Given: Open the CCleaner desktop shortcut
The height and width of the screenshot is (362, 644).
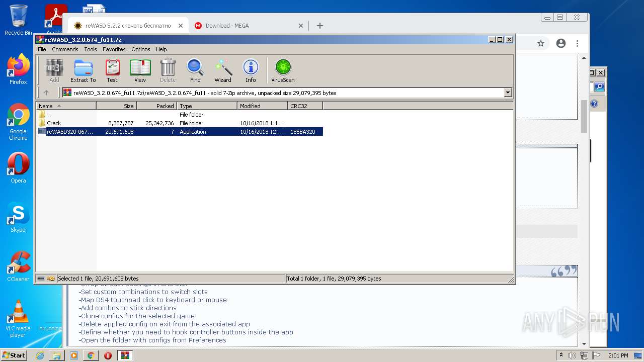Looking at the screenshot, I should [18, 266].
